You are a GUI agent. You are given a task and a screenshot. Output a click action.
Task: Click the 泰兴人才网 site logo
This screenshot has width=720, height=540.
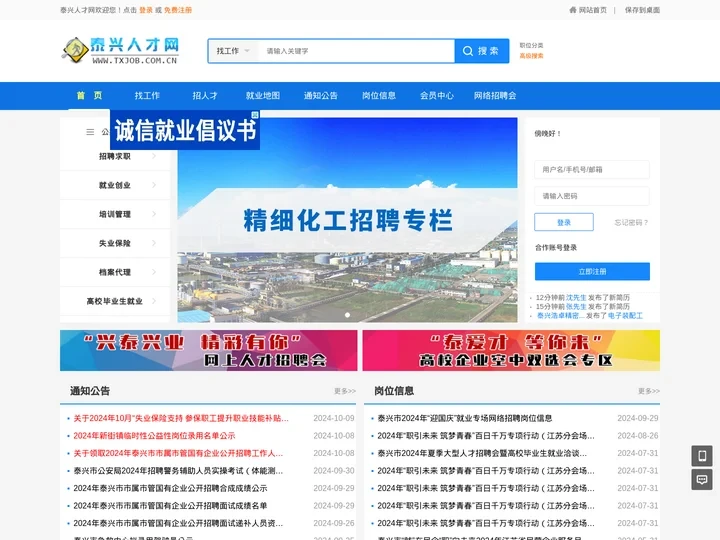tap(120, 50)
